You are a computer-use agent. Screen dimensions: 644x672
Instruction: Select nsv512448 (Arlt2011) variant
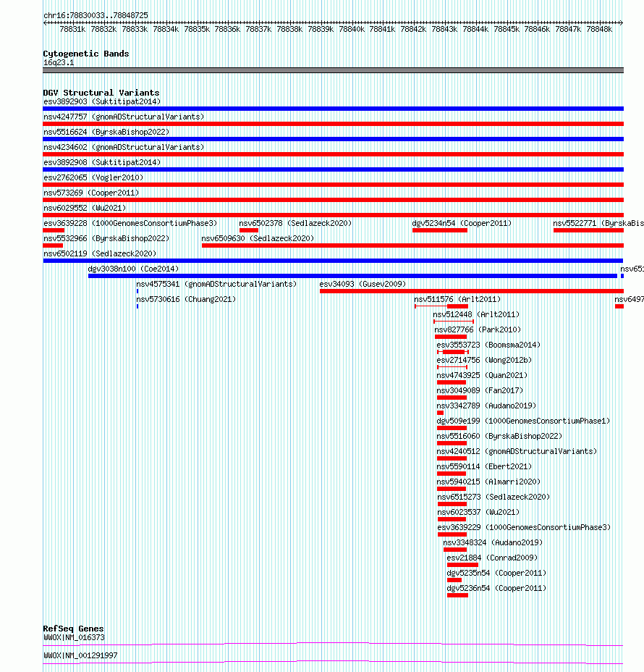(x=476, y=314)
